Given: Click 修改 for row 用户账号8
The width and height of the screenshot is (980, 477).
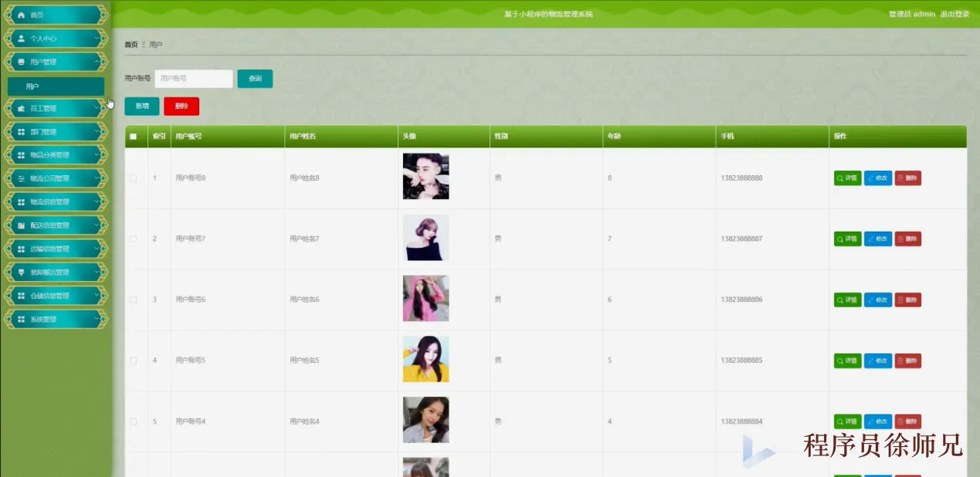Looking at the screenshot, I should [x=878, y=178].
